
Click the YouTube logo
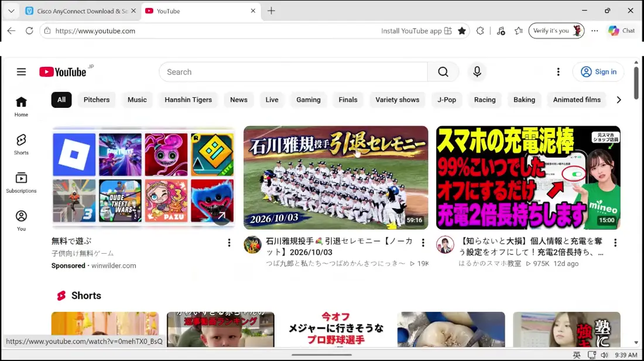point(63,72)
